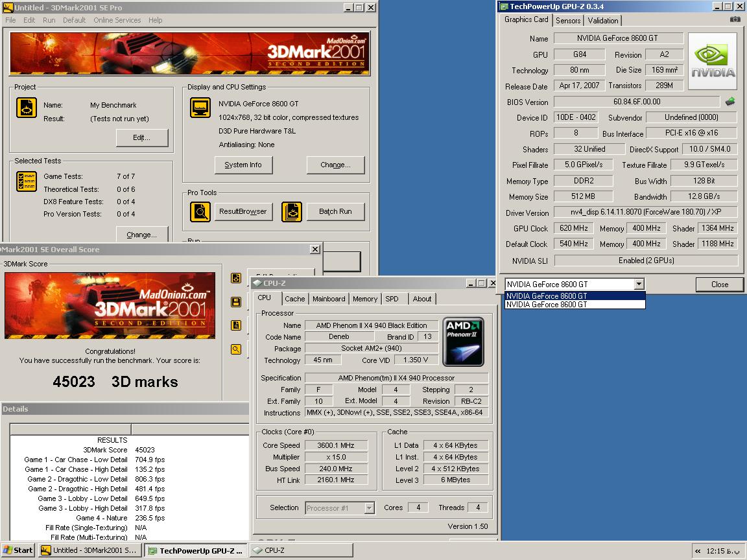Image resolution: width=747 pixels, height=560 pixels.
Task: Click the BIOS Version field 60.84.6F.00.00
Action: tap(637, 101)
